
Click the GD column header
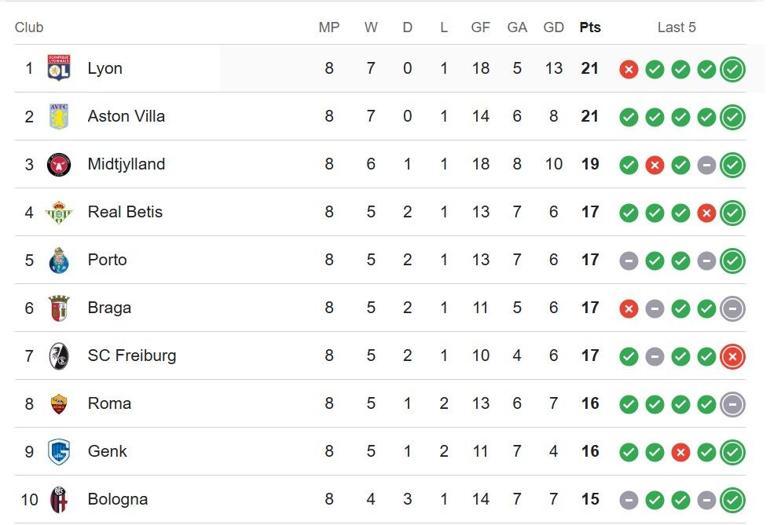pyautogui.click(x=553, y=27)
